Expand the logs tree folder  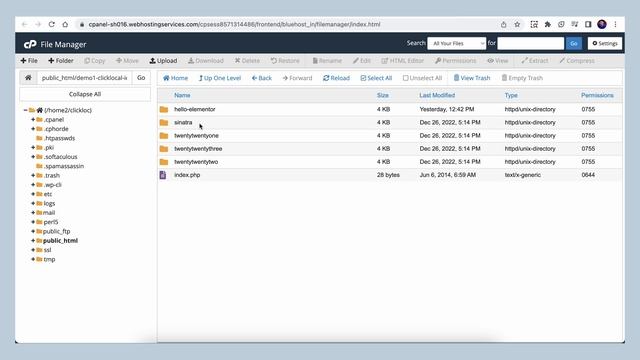[x=33, y=203]
